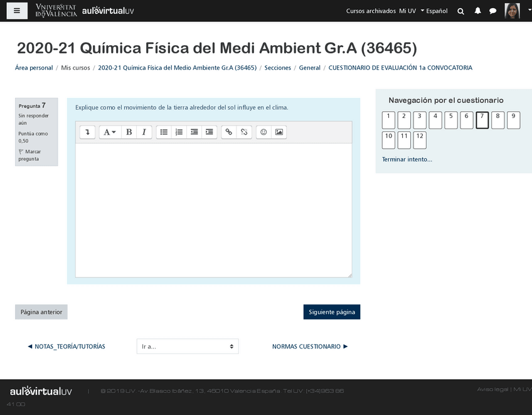The height and width of the screenshot is (415, 532).
Task: Flag this question with Marcar pregunta
Action: point(29,155)
